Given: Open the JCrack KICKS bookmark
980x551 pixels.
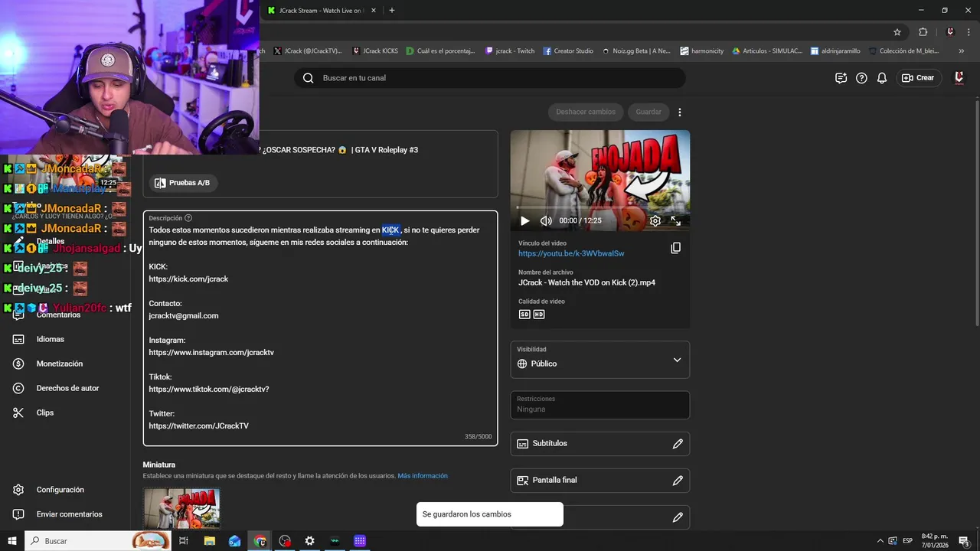Looking at the screenshot, I should [x=375, y=51].
